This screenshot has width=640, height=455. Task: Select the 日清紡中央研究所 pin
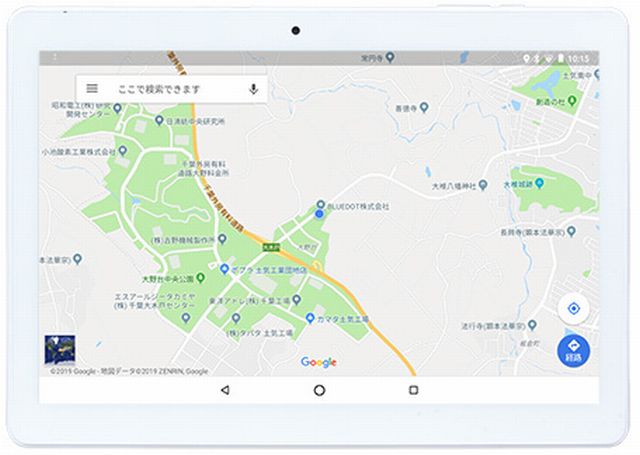(x=159, y=120)
